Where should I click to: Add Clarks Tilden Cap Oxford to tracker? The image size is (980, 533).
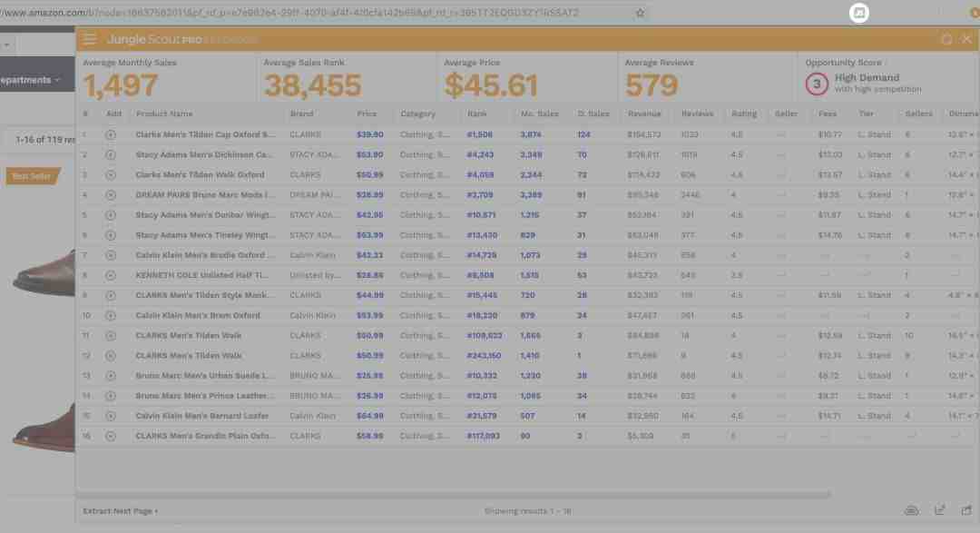point(111,134)
